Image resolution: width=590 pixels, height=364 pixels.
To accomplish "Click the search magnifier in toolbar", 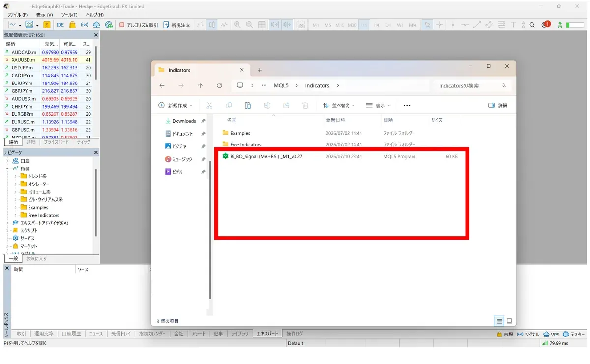I will click(532, 25).
